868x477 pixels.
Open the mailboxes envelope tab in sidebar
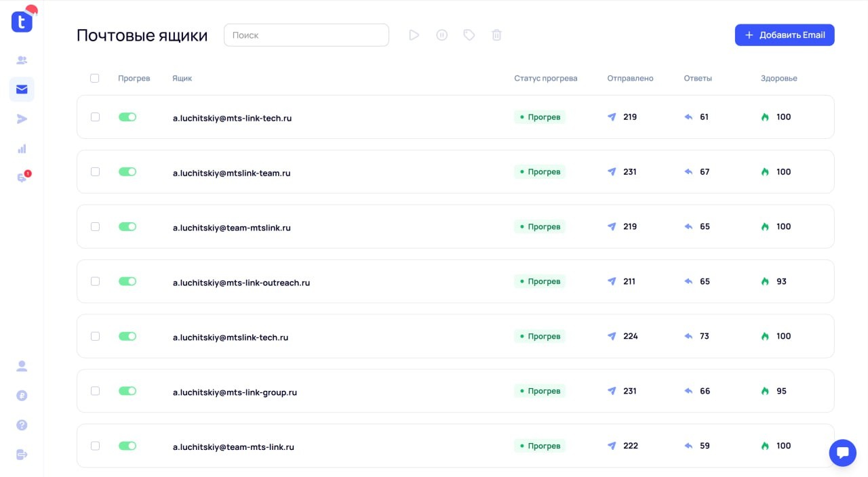click(x=22, y=89)
